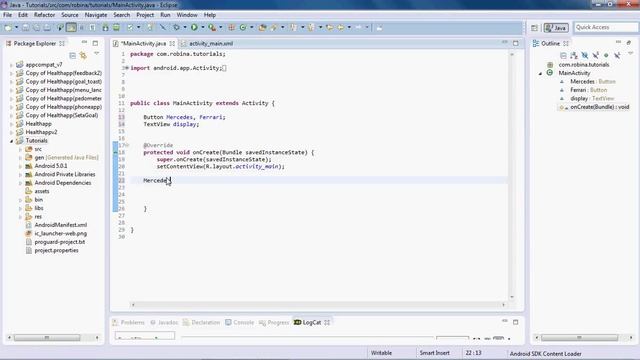
Task: Click the New Java Package icon
Action: [231, 27]
